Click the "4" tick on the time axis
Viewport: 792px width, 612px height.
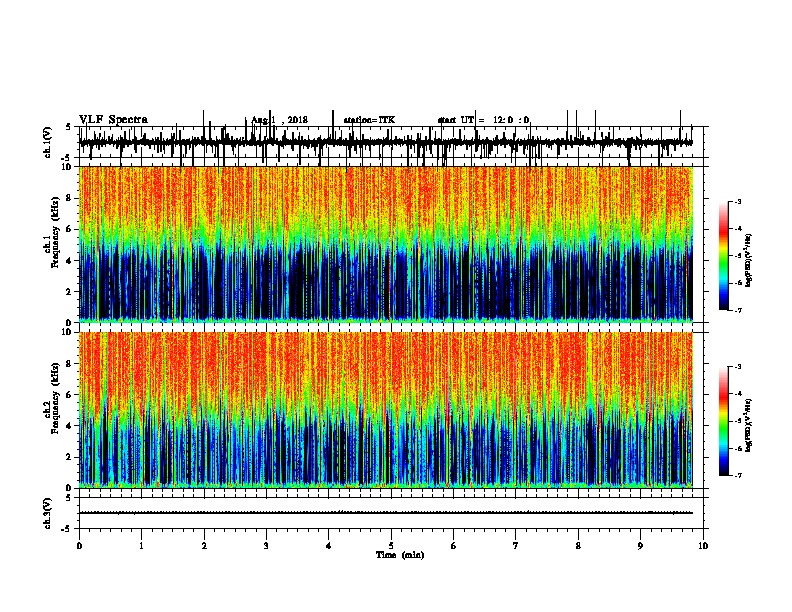pos(329,546)
